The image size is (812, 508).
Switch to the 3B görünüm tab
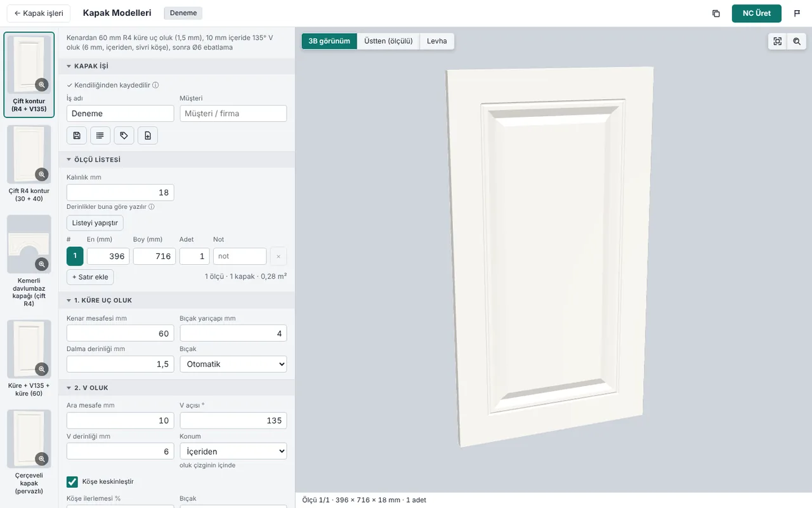pos(329,41)
